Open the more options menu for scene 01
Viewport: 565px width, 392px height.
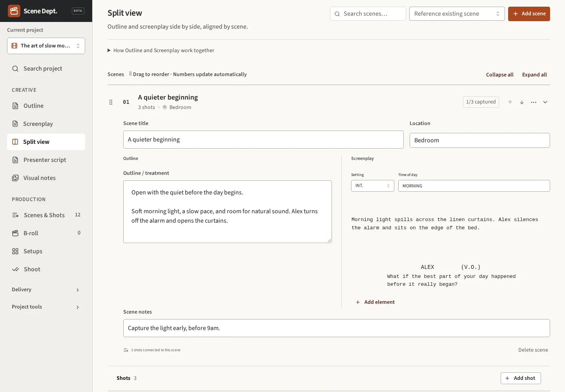click(534, 102)
